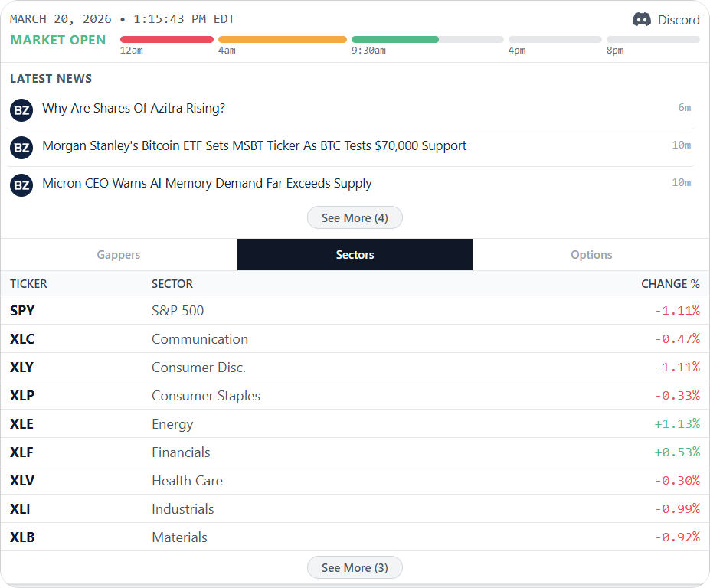Click the Consumer Disc. sector name

(x=198, y=367)
